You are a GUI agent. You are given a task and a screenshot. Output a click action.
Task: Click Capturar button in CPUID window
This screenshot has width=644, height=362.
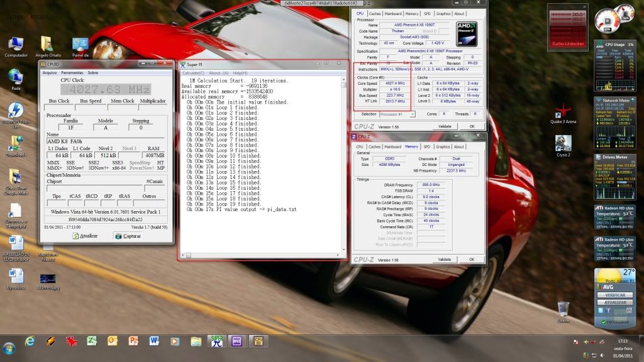(128, 236)
